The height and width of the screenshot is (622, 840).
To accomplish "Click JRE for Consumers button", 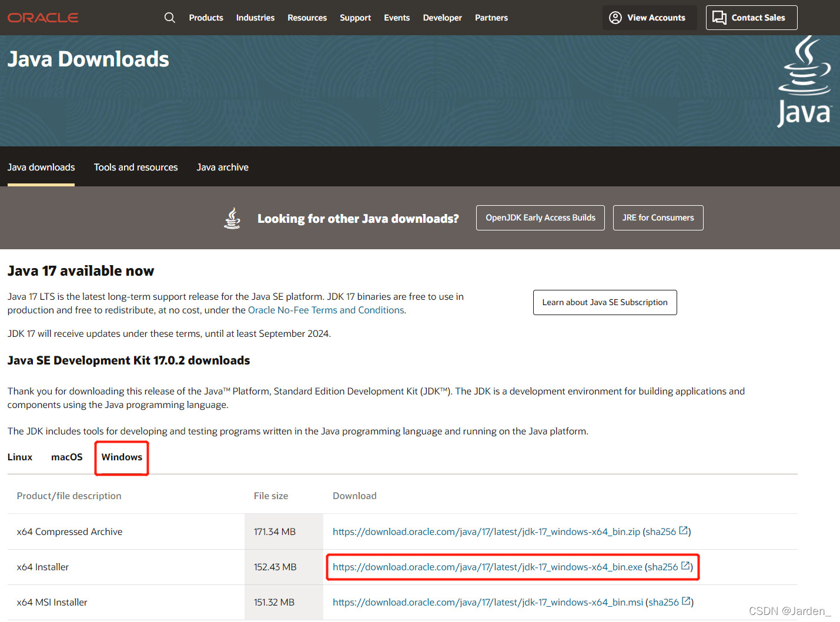I will (x=658, y=218).
